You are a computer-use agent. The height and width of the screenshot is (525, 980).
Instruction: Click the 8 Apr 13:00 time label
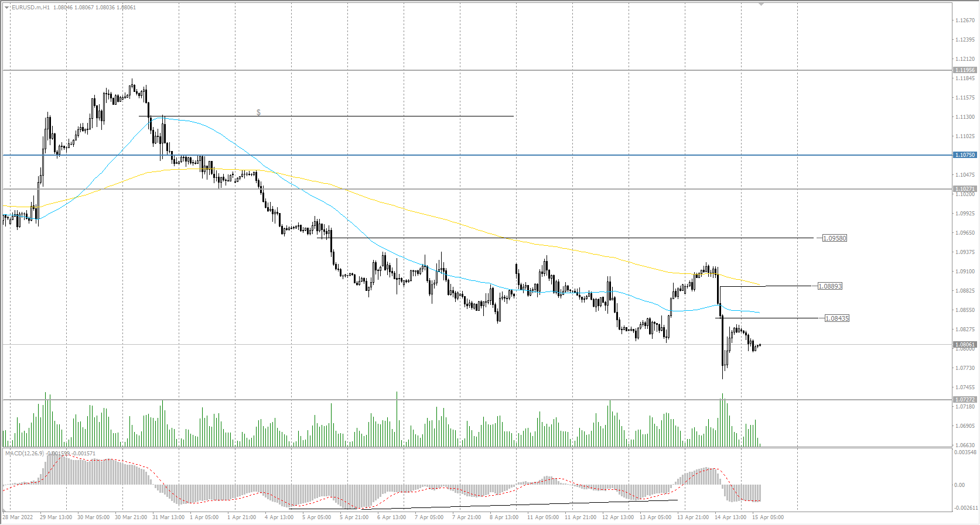click(504, 517)
